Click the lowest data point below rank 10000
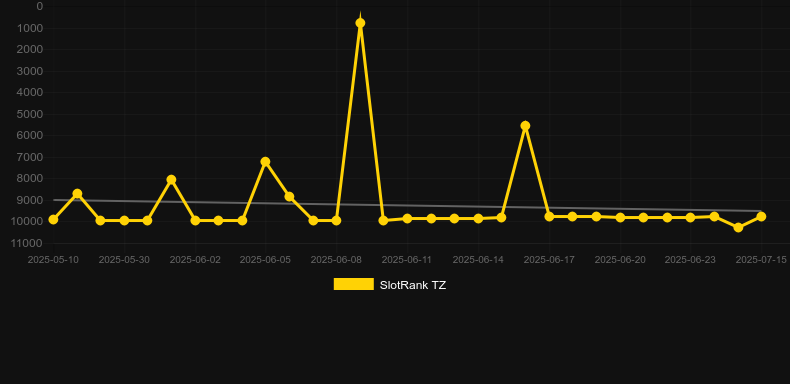790x384 pixels. pyautogui.click(x=738, y=228)
